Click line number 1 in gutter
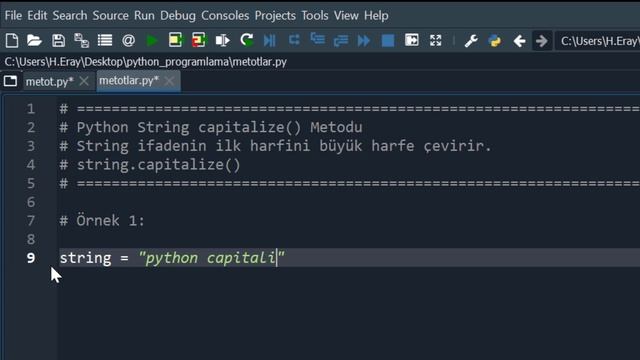 (31, 109)
